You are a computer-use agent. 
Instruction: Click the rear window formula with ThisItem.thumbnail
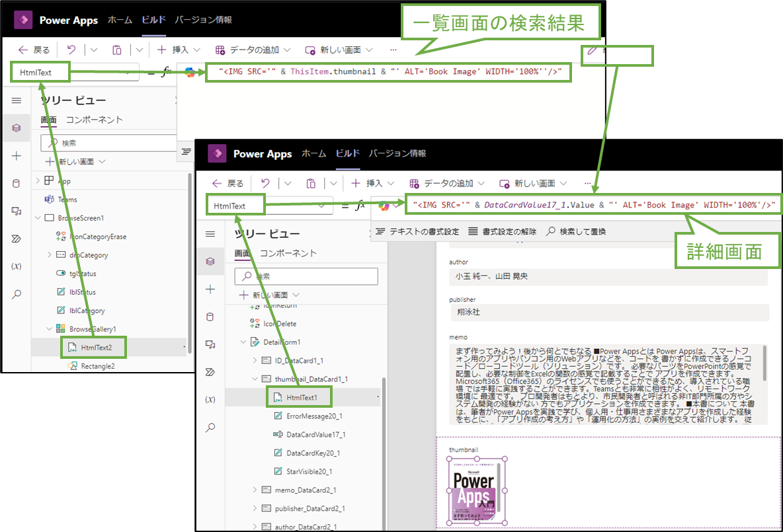pos(390,71)
